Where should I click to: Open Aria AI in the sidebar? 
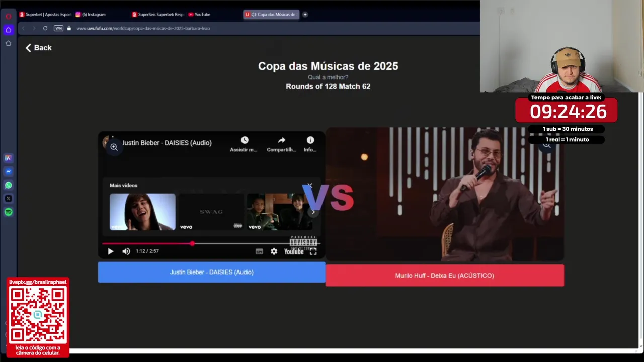(8, 158)
